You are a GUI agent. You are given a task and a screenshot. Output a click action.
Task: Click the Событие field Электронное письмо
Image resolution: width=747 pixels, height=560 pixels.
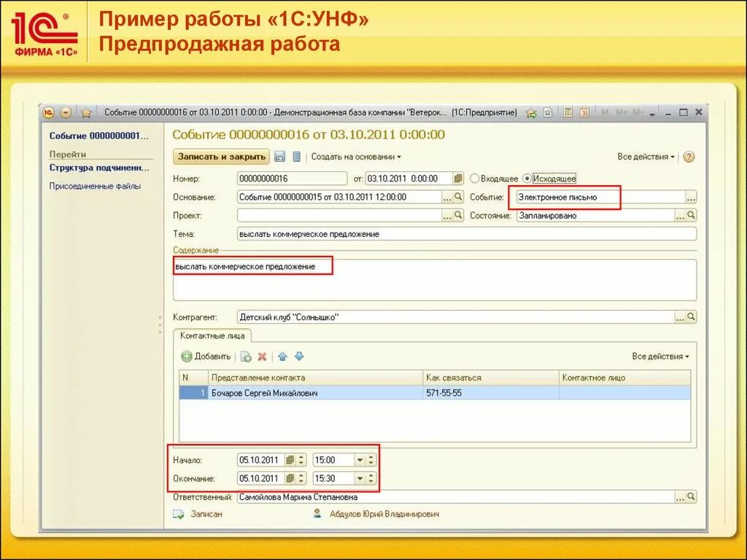click(600, 197)
